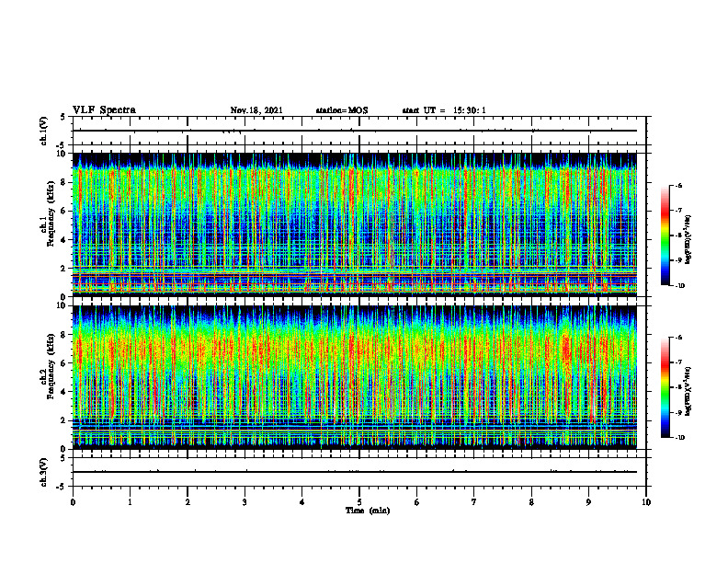Click the ch.2 colorbar unit label log(PSD)

tap(688, 392)
